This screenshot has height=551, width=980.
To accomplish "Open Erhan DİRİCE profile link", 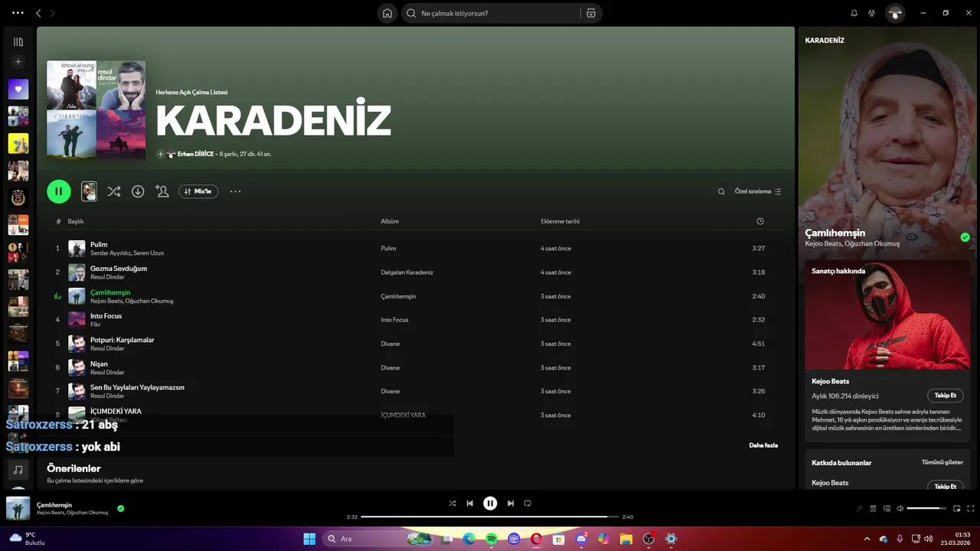I will (x=195, y=154).
